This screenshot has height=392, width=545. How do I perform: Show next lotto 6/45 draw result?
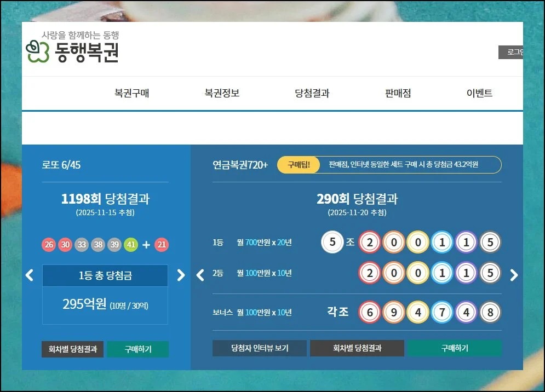coord(181,275)
